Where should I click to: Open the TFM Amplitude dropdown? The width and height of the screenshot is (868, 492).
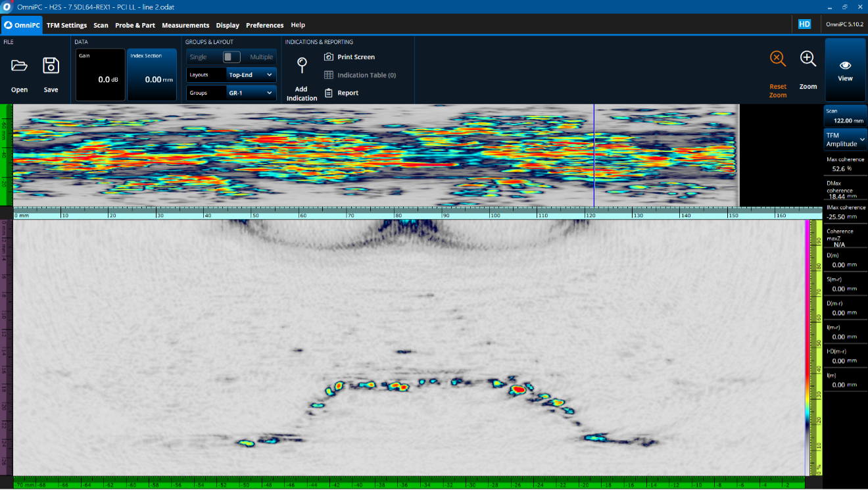click(845, 139)
